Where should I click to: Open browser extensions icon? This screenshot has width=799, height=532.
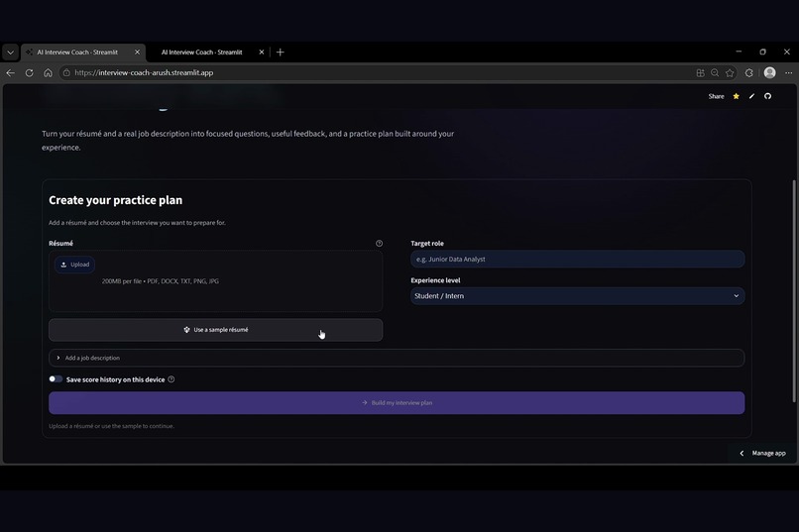click(x=748, y=72)
